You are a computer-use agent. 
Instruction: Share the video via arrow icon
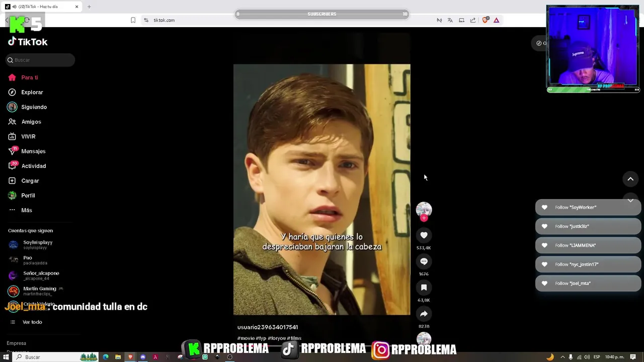(424, 314)
